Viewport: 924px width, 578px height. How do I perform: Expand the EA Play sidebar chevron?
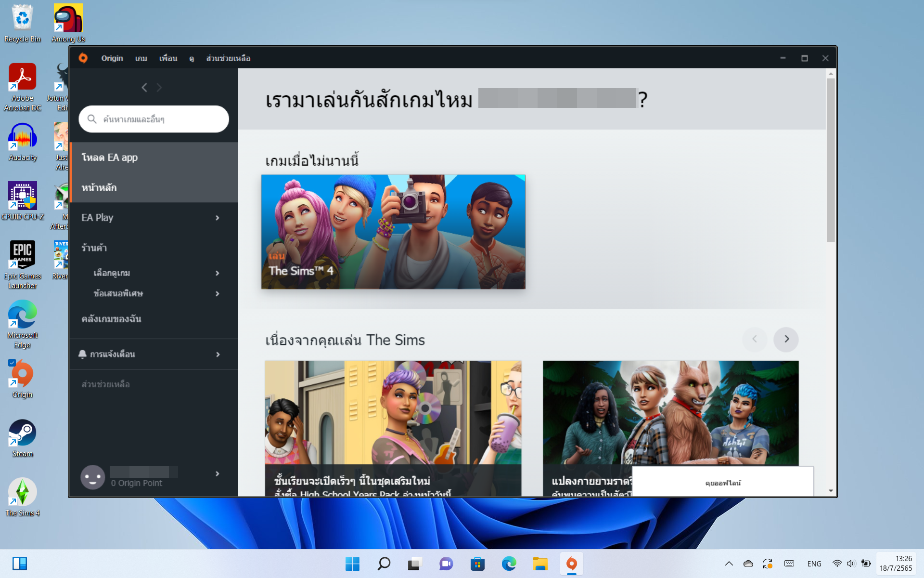tap(218, 218)
